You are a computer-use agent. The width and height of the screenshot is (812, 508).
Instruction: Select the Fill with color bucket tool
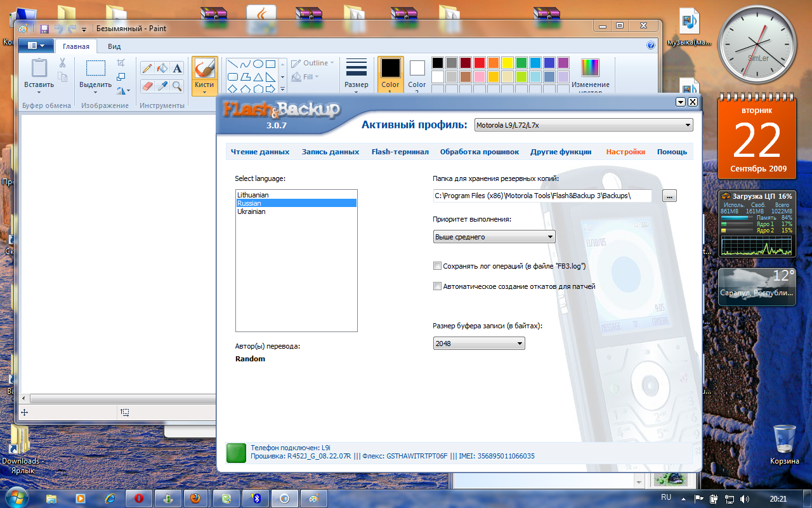tap(162, 68)
